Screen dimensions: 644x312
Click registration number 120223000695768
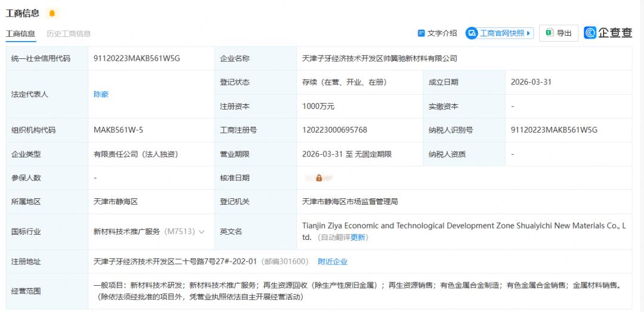[x=335, y=130]
